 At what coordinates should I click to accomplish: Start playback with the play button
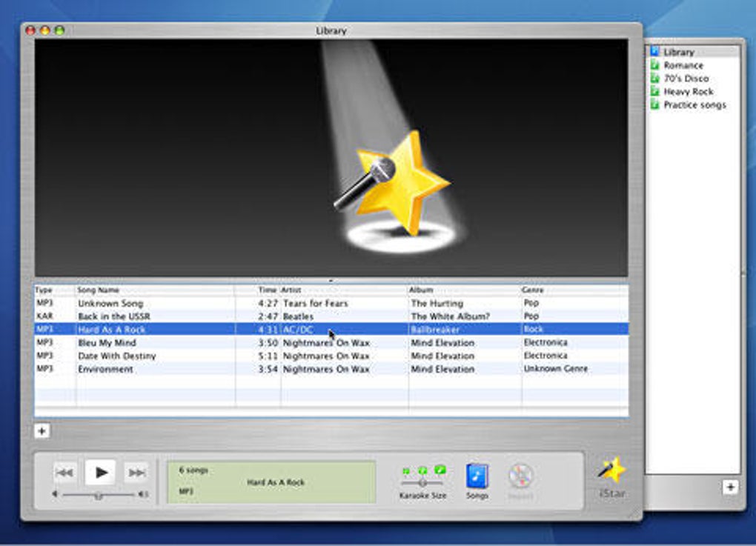(x=100, y=472)
